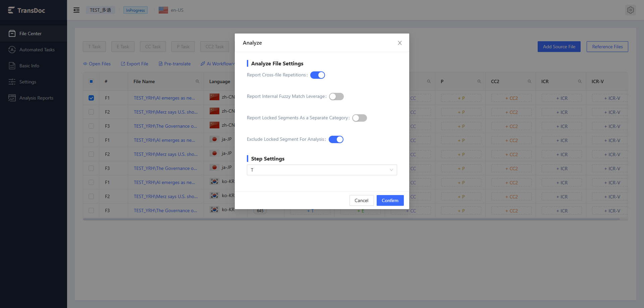The image size is (644, 308).
Task: Open Basic Info page
Action: pyautogui.click(x=34, y=66)
